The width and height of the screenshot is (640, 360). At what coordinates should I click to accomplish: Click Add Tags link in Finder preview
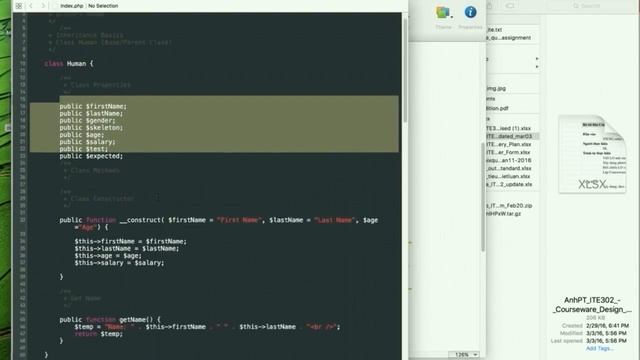[x=599, y=348]
